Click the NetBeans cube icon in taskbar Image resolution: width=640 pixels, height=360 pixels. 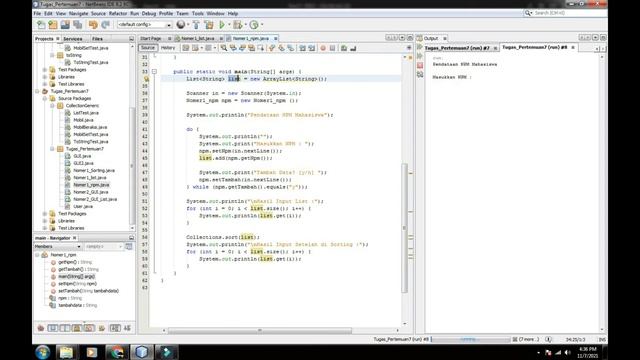click(142, 352)
